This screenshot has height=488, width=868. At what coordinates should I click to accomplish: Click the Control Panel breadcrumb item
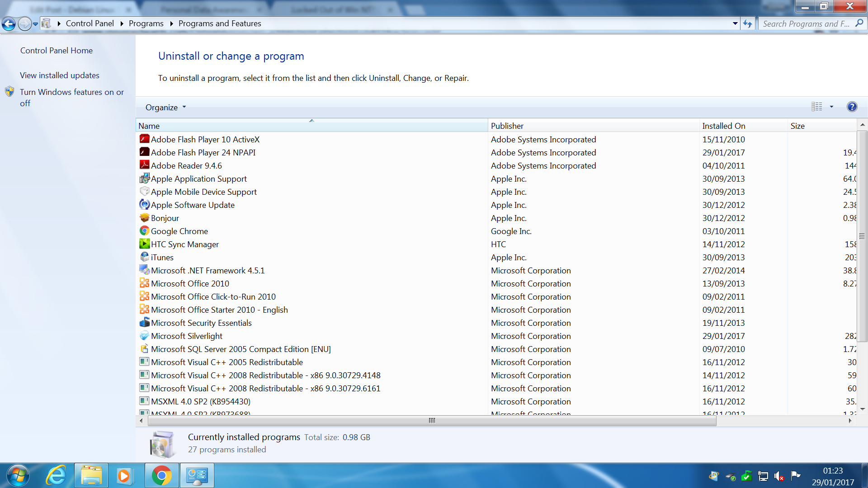(90, 23)
